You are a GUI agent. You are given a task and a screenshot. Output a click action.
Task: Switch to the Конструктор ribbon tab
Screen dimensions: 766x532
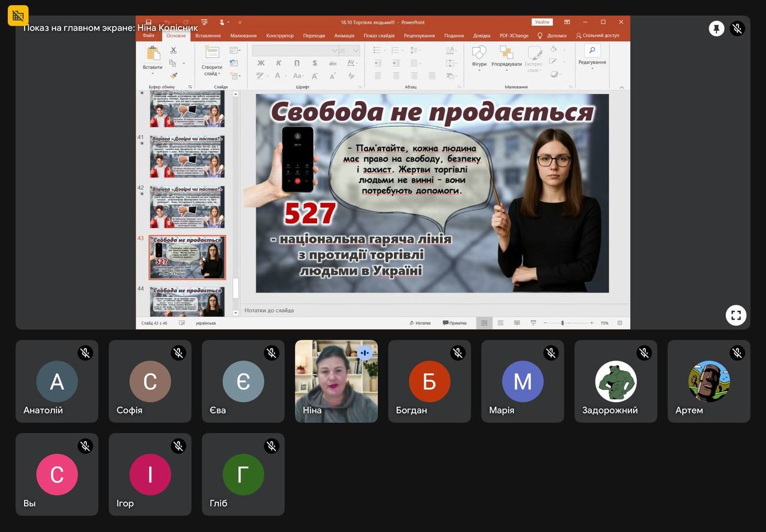[x=280, y=36]
